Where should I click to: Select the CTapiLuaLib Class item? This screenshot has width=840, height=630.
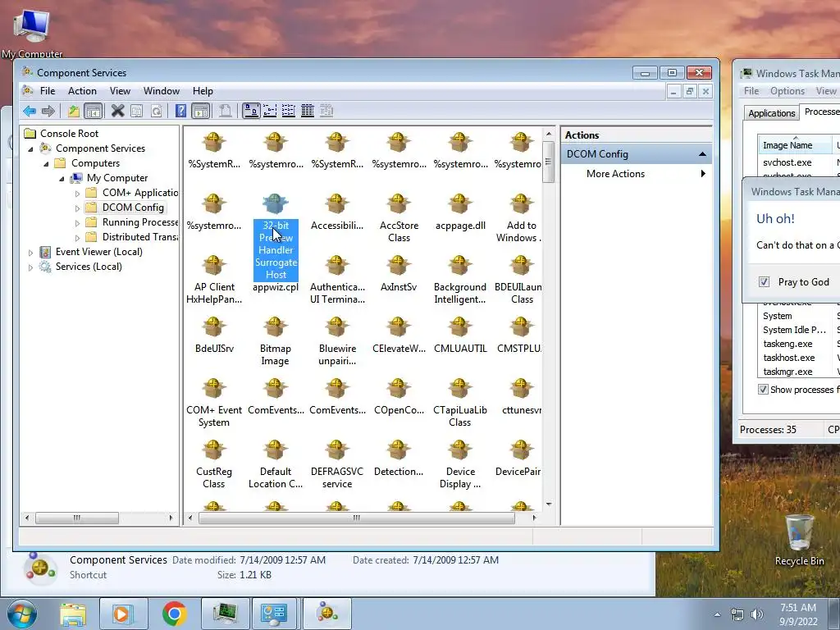(x=460, y=404)
